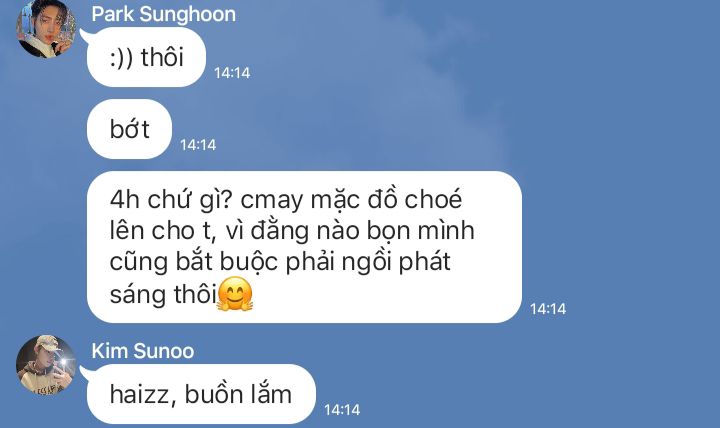720x428 pixels.
Task: Click the bubble tail of ':)) thôi' message
Action: pyautogui.click(x=84, y=35)
